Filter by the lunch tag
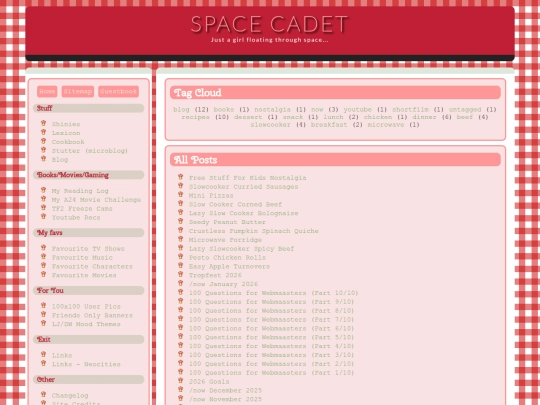Image resolution: width=540 pixels, height=405 pixels. click(333, 117)
